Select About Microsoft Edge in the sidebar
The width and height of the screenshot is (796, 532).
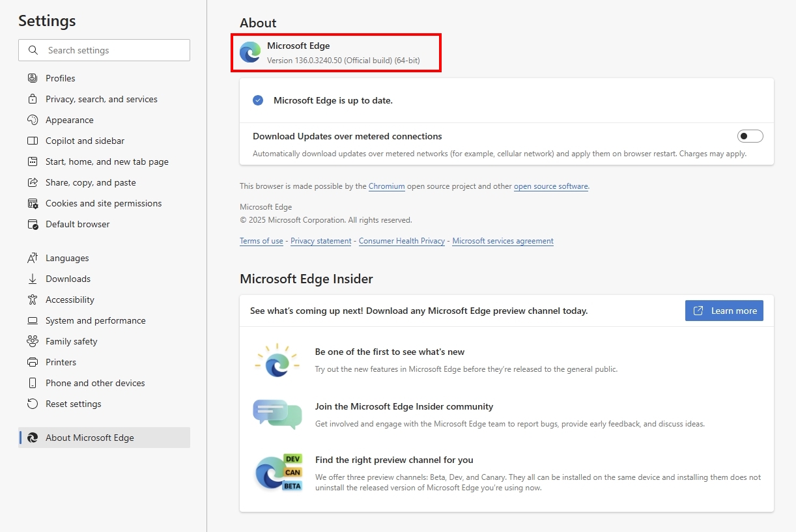[x=104, y=438]
